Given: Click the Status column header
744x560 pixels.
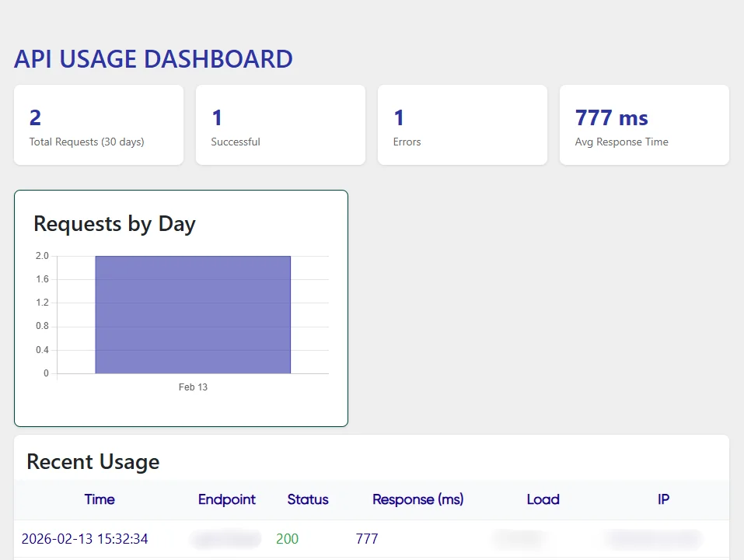Looking at the screenshot, I should click(x=308, y=499).
